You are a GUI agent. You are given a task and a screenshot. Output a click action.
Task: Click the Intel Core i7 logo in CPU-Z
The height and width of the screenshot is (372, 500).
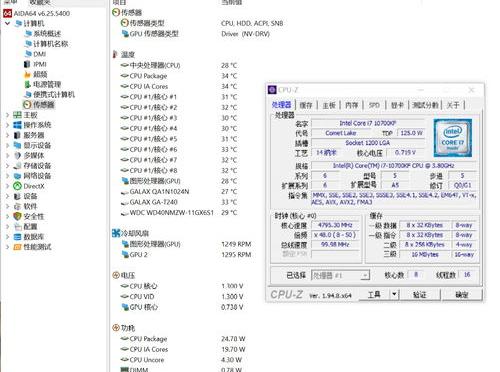coord(453,138)
